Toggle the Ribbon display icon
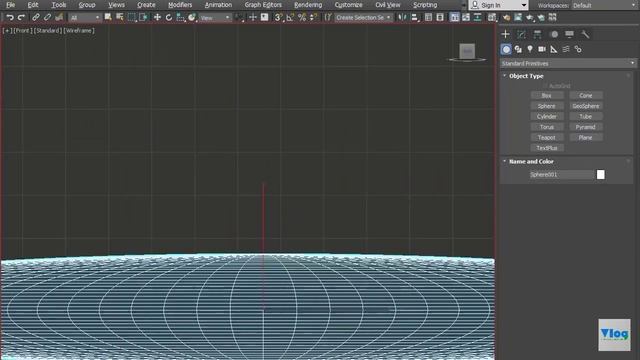The width and height of the screenshot is (640, 360). (454, 18)
